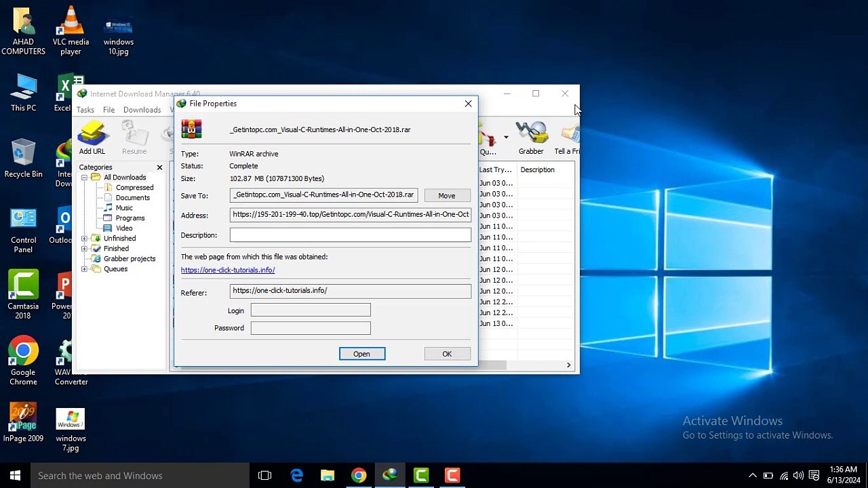Select Camtasia 2018 desktop shortcut
The height and width of the screenshot is (488, 868).
pyautogui.click(x=23, y=296)
